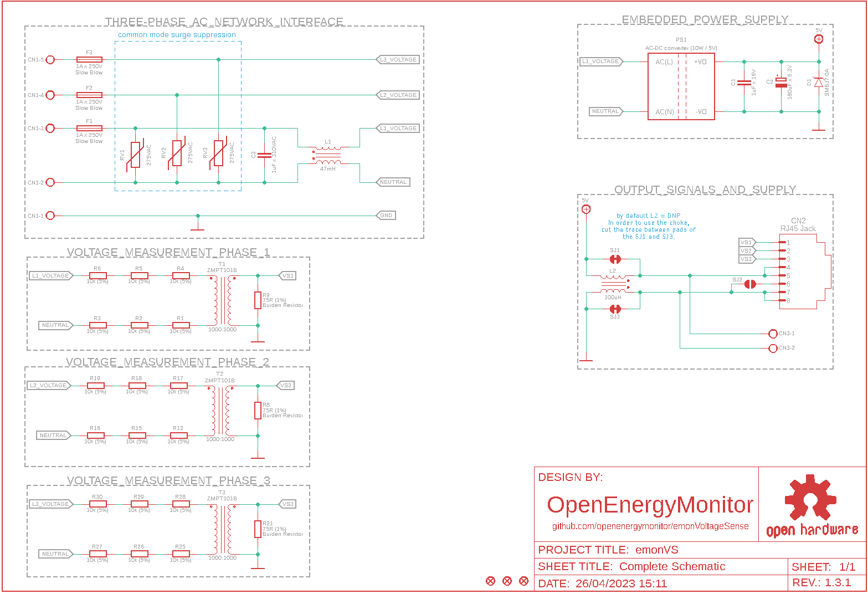Select common mode choke L1

pos(328,156)
